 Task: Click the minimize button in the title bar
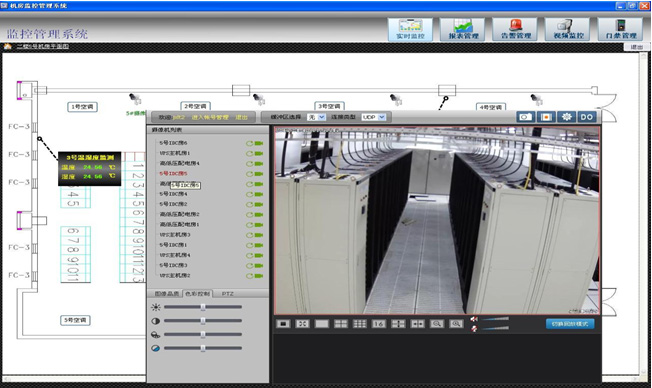coord(620,5)
